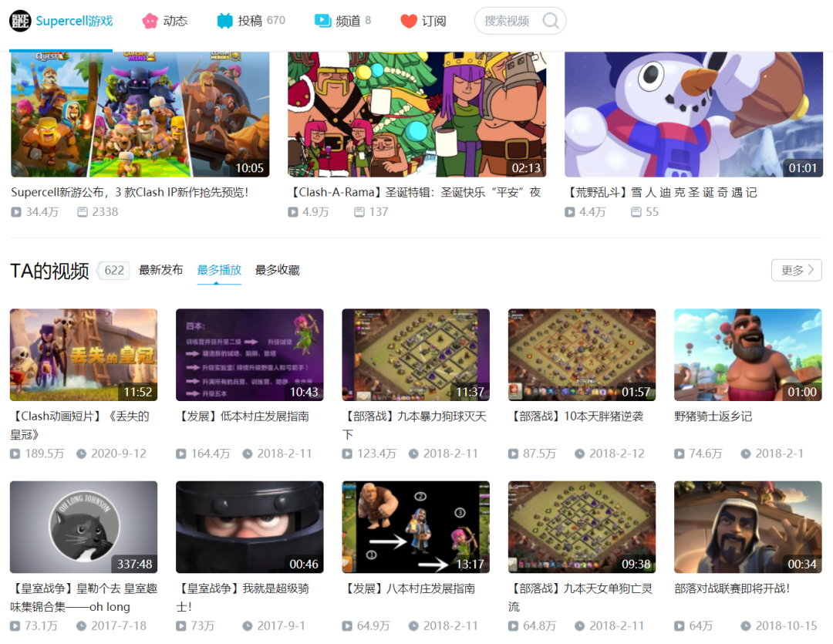Open the Clash-A-Rama Christmas video thumbnail
This screenshot has width=833, height=644.
coord(417,114)
